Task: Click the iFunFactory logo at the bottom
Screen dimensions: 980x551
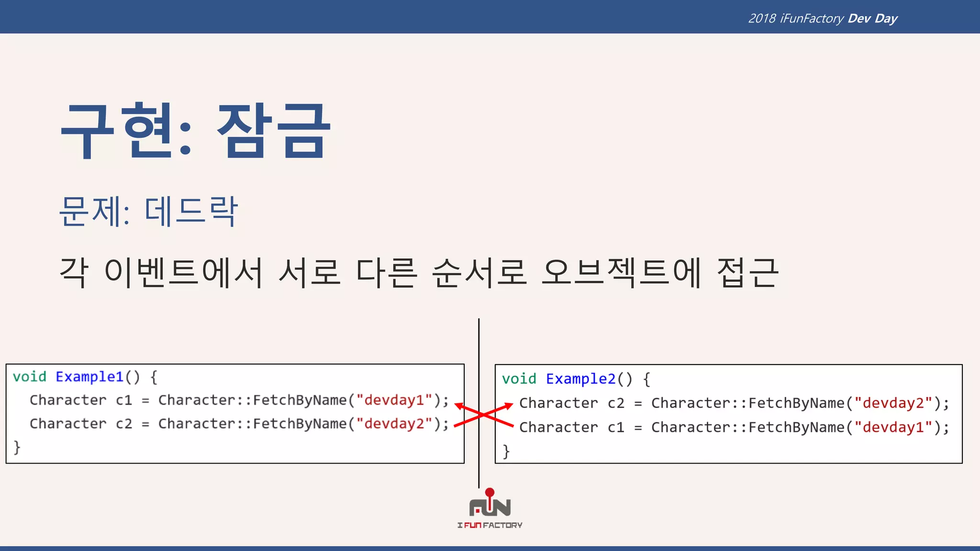Action: (x=490, y=508)
